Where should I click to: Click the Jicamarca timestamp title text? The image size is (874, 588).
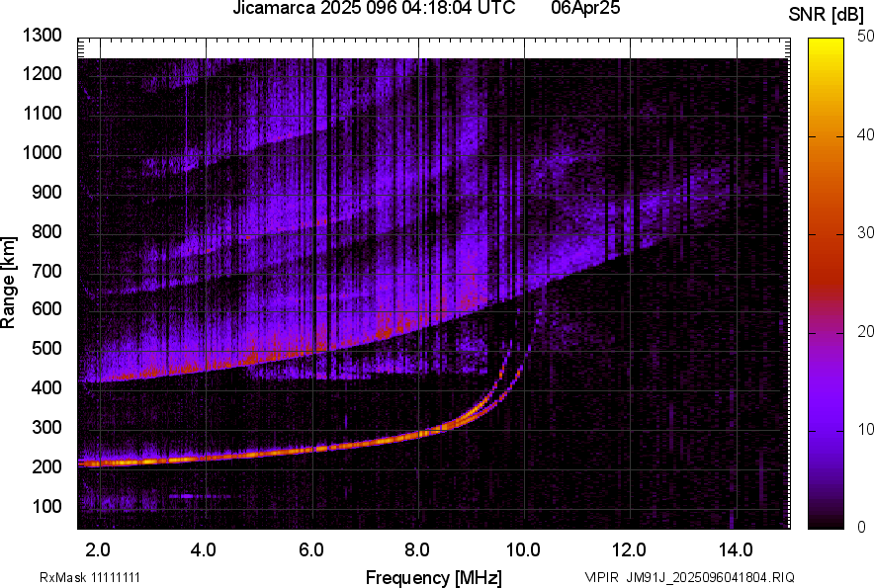coord(374,9)
